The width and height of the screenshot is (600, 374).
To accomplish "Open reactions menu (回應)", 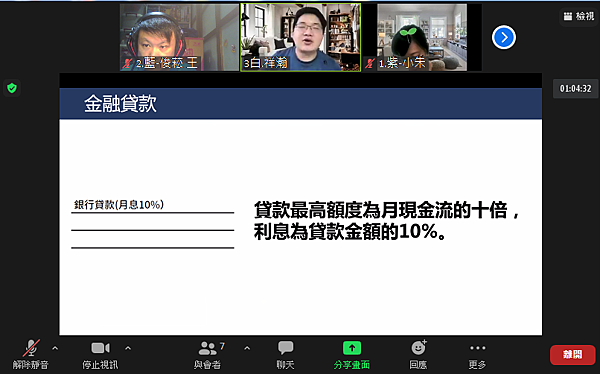I will [x=418, y=354].
